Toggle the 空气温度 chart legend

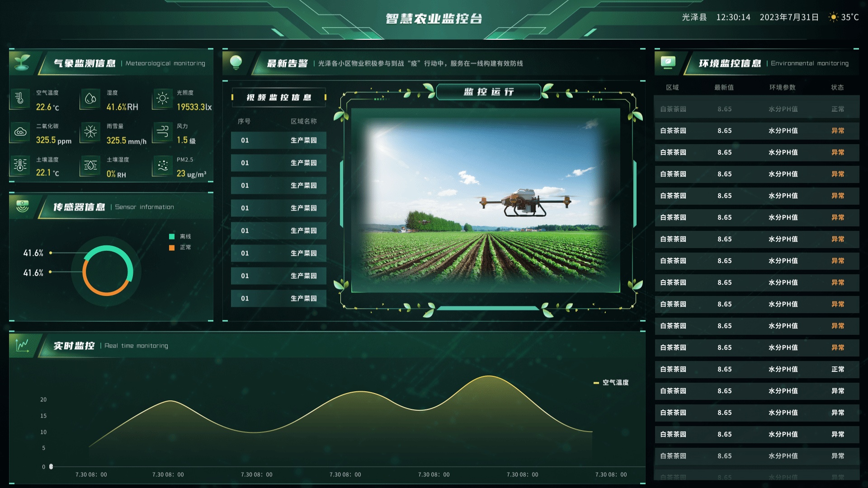pyautogui.click(x=611, y=382)
